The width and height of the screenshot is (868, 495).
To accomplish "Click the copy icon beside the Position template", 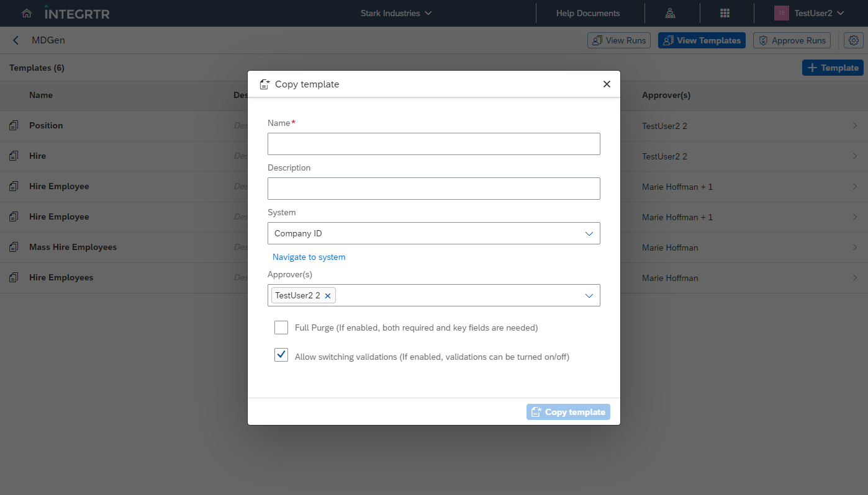I will tap(14, 125).
